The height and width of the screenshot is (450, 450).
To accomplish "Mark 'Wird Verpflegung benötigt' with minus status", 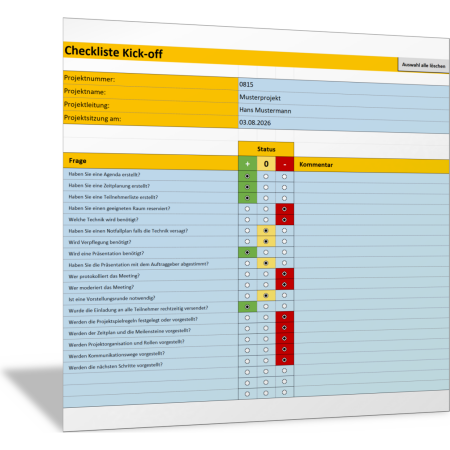I will [x=284, y=241].
